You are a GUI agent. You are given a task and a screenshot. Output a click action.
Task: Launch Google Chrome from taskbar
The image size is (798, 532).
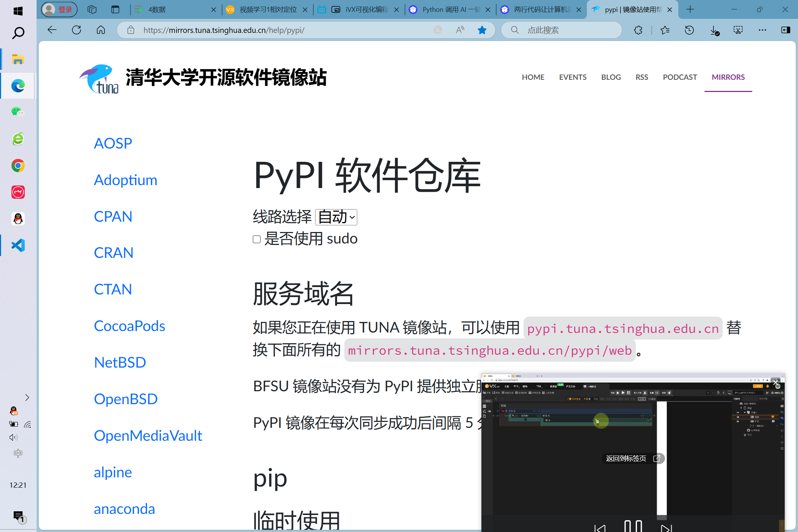18,166
